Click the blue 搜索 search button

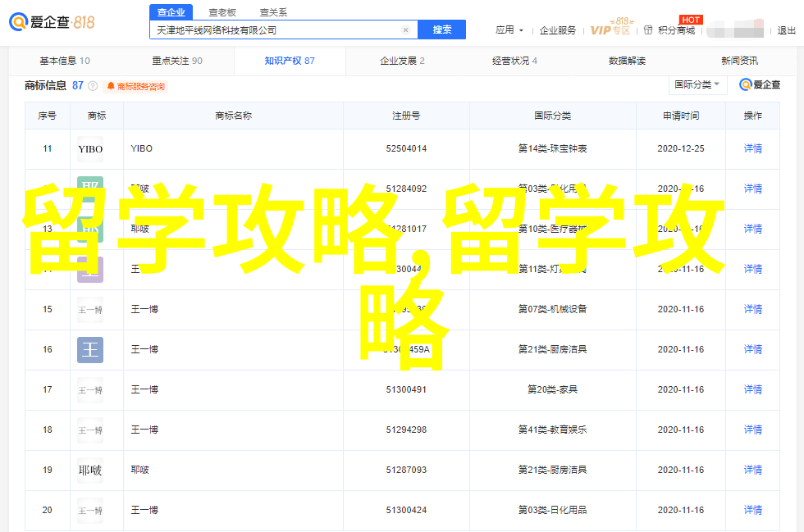(442, 30)
